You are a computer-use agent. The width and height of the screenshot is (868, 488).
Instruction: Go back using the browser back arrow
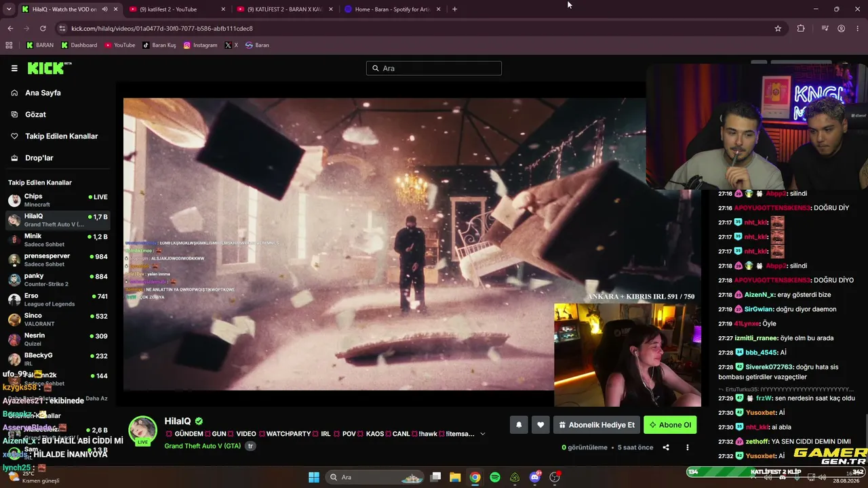pos(10,28)
